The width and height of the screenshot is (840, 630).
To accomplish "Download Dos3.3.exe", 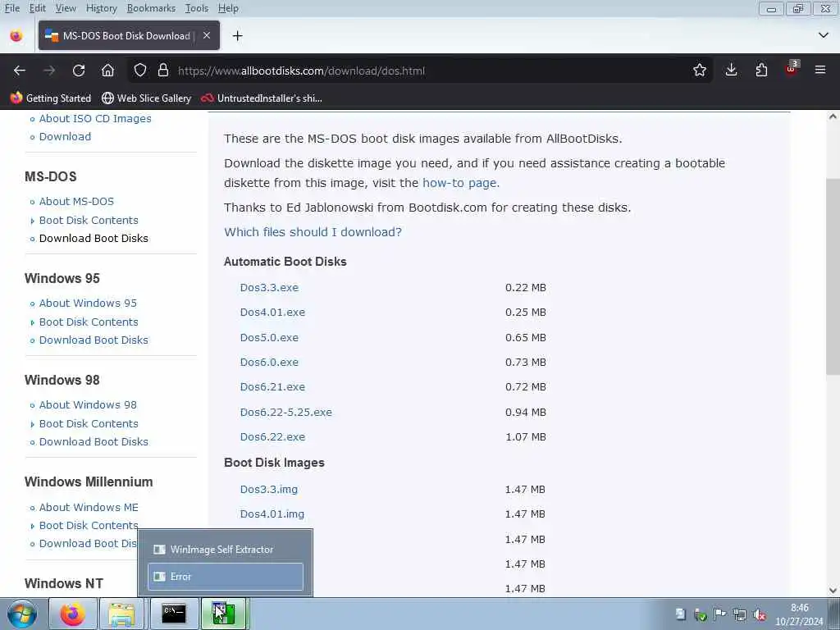I will click(x=269, y=288).
